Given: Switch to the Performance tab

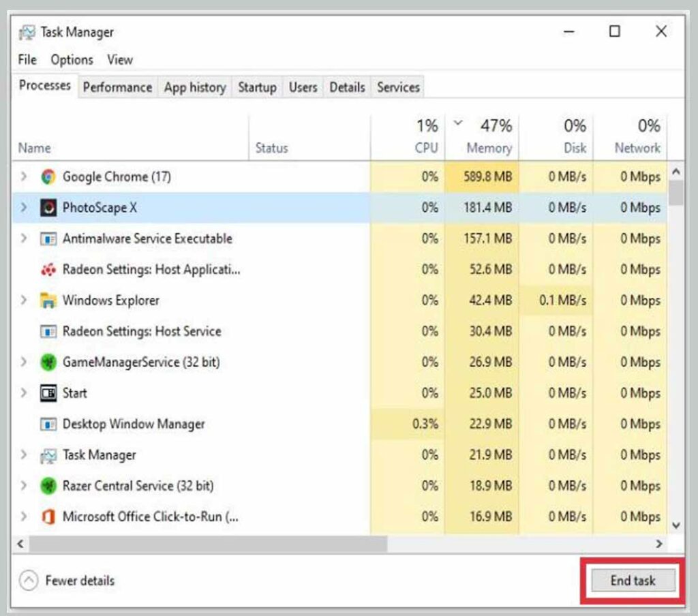Looking at the screenshot, I should [x=117, y=87].
